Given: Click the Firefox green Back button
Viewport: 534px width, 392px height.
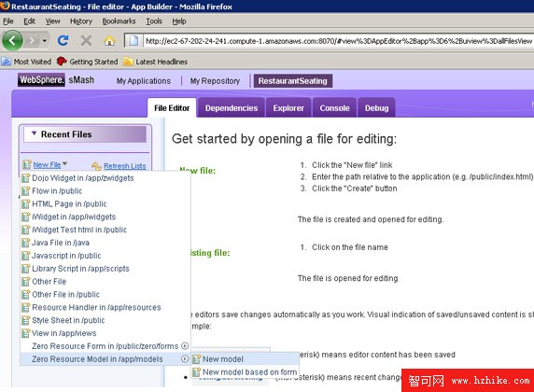Looking at the screenshot, I should tap(12, 41).
